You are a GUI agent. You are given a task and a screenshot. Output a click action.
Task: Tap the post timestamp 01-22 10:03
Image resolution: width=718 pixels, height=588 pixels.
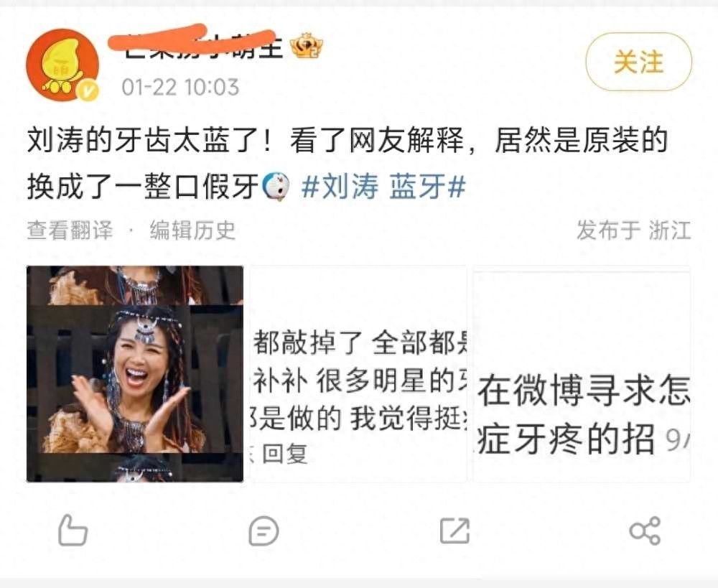point(180,87)
